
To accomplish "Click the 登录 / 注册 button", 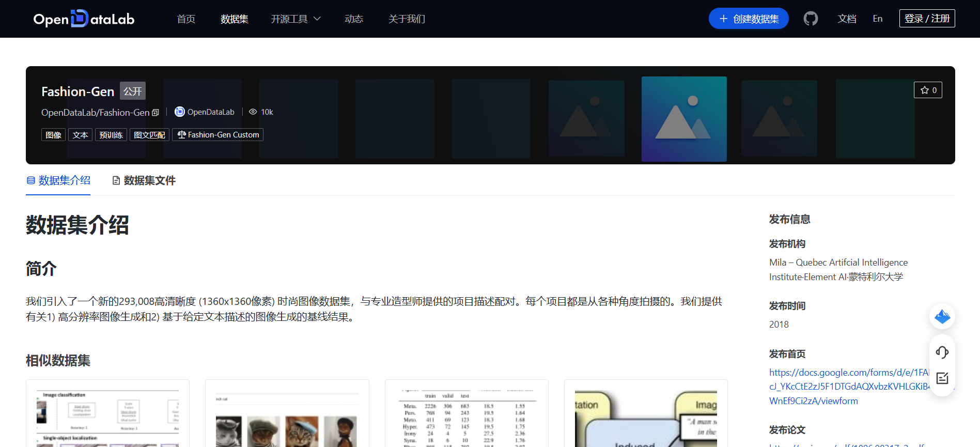I will (927, 19).
